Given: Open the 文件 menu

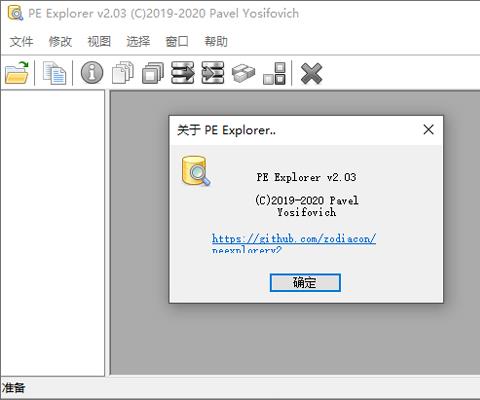Looking at the screenshot, I should coord(21,42).
